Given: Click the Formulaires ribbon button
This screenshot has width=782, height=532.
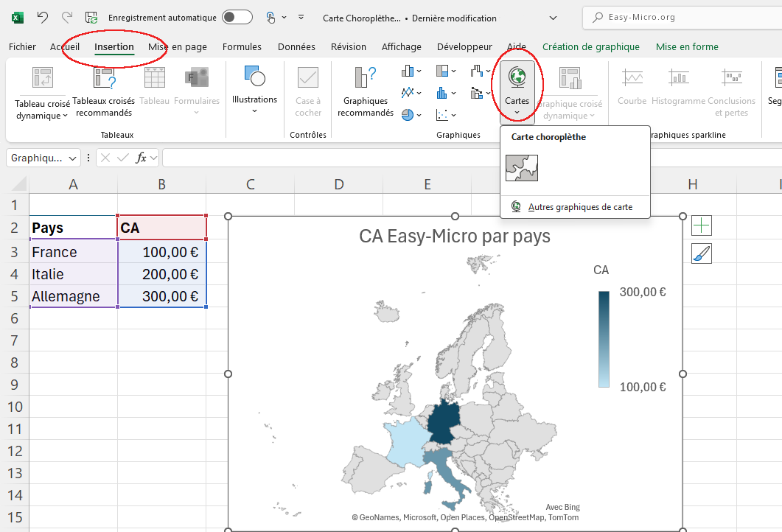Looking at the screenshot, I should click(x=197, y=90).
